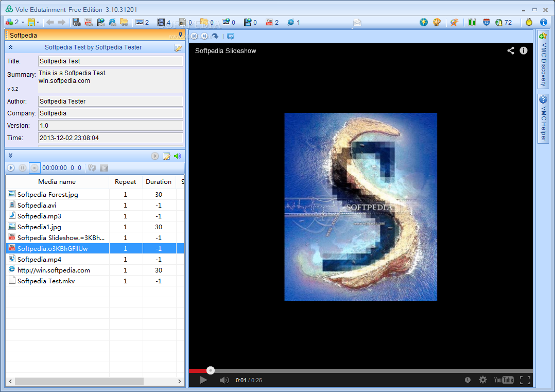Select http://win.softpedia.com in the playlist
The height and width of the screenshot is (392, 555).
tap(95, 270)
